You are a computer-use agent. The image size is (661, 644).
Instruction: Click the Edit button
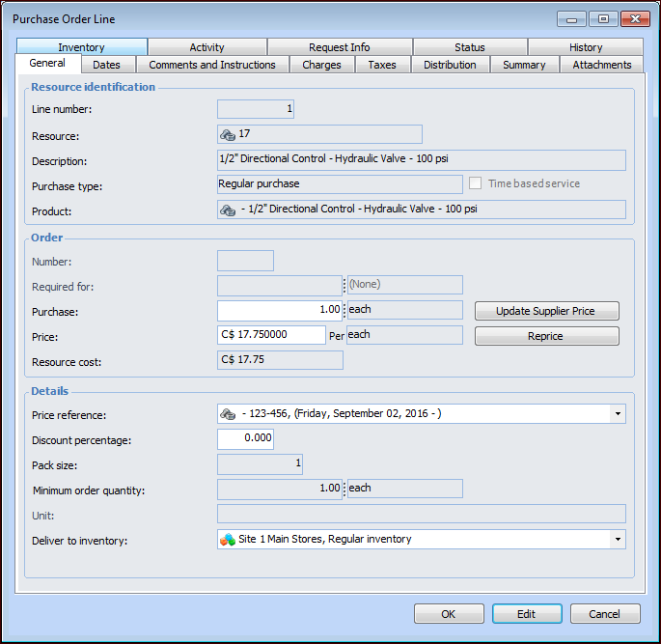click(526, 614)
